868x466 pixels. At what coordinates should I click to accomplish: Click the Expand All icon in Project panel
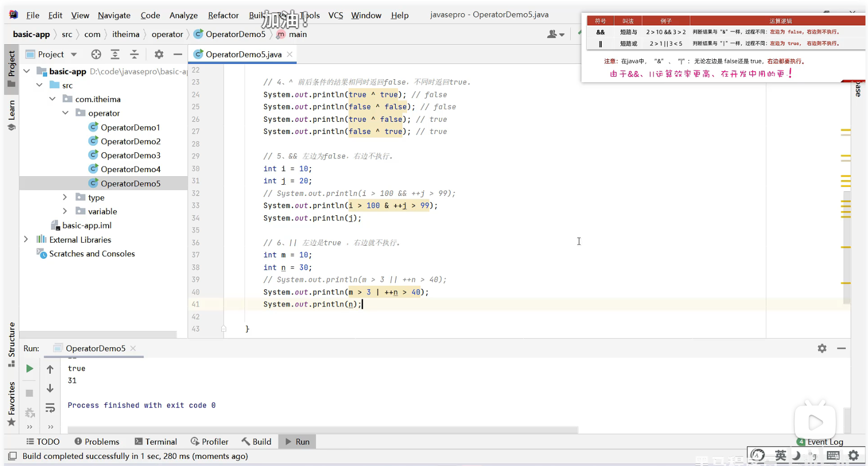pos(115,54)
